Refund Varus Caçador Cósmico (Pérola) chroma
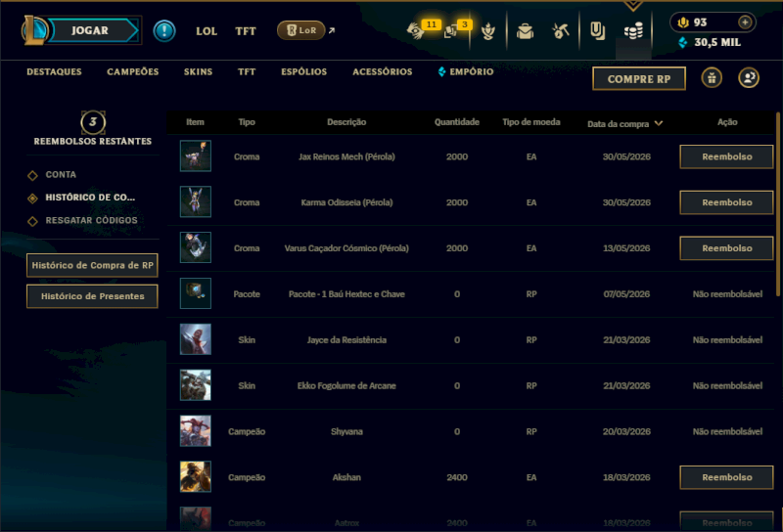This screenshot has width=783, height=532. [x=726, y=248]
